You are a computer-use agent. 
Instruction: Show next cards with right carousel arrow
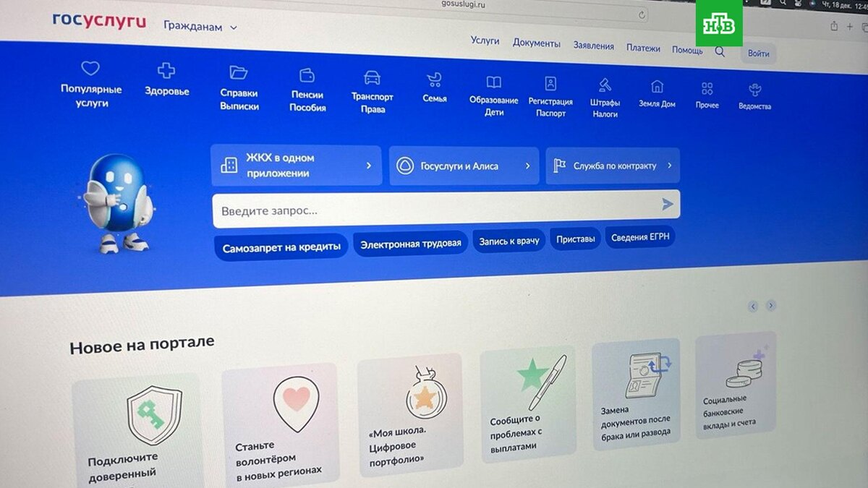pyautogui.click(x=771, y=305)
